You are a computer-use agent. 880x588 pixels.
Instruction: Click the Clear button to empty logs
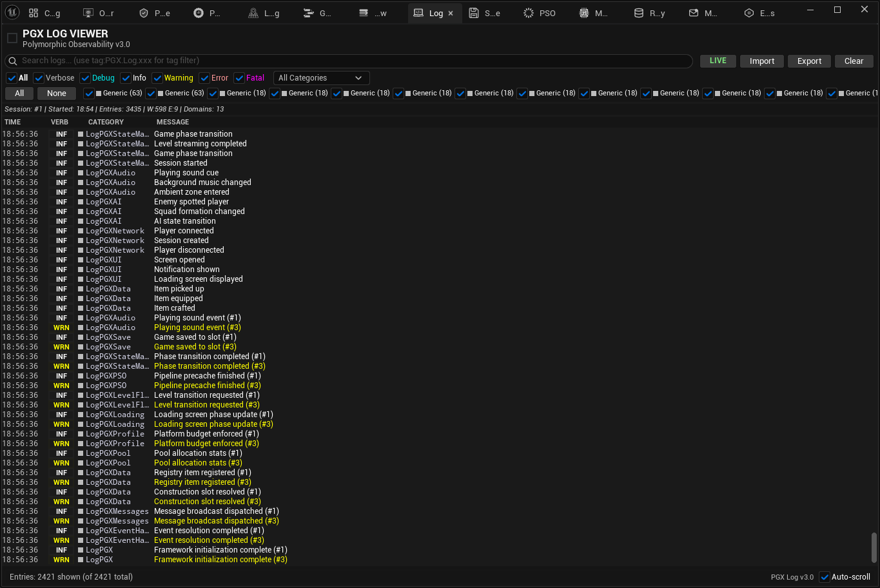pos(854,61)
